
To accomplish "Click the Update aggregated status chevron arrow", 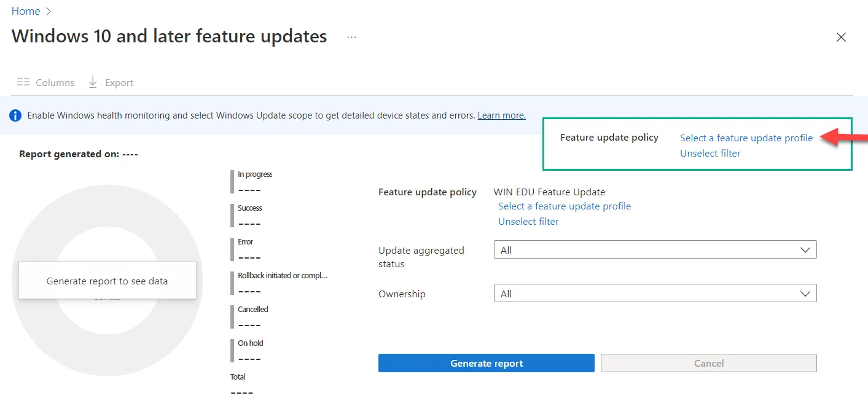I will (x=805, y=250).
